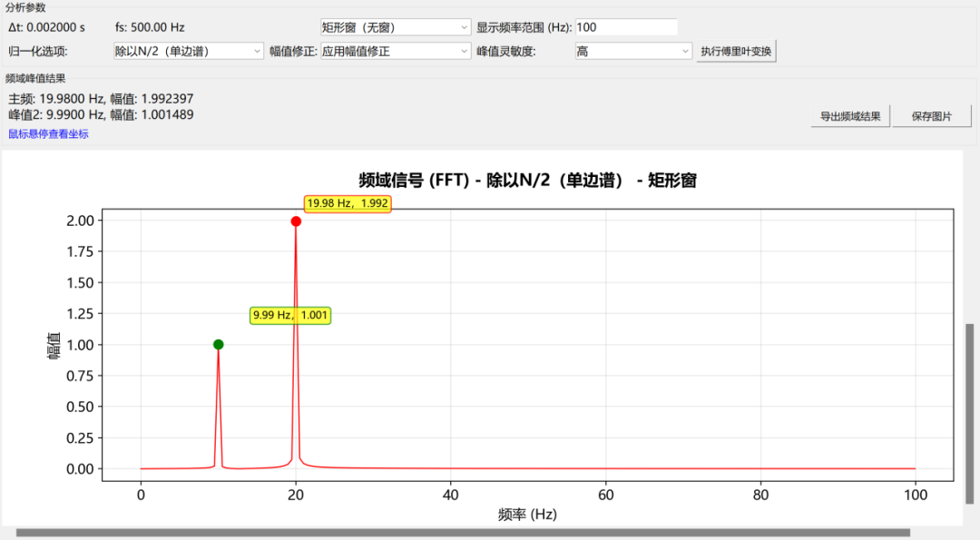The image size is (980, 540).
Task: Click the horizontal scrollbar thumb below the chart
Action: pos(463,533)
